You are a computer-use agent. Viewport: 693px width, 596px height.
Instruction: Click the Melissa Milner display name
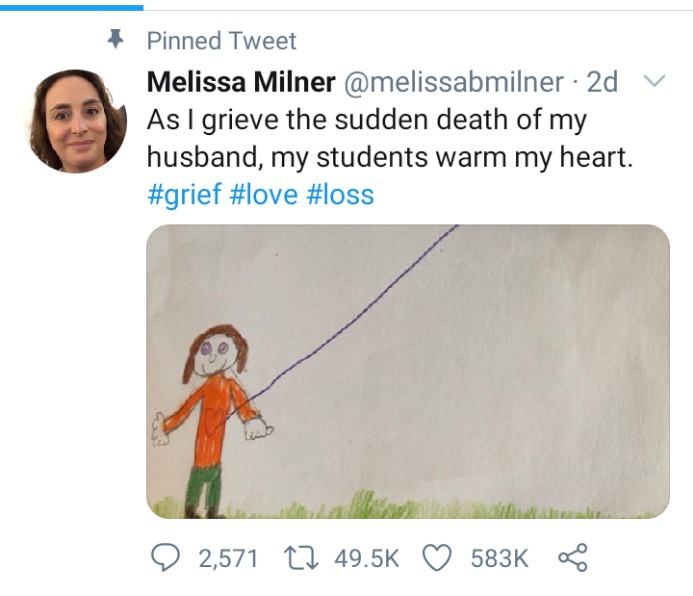point(241,82)
